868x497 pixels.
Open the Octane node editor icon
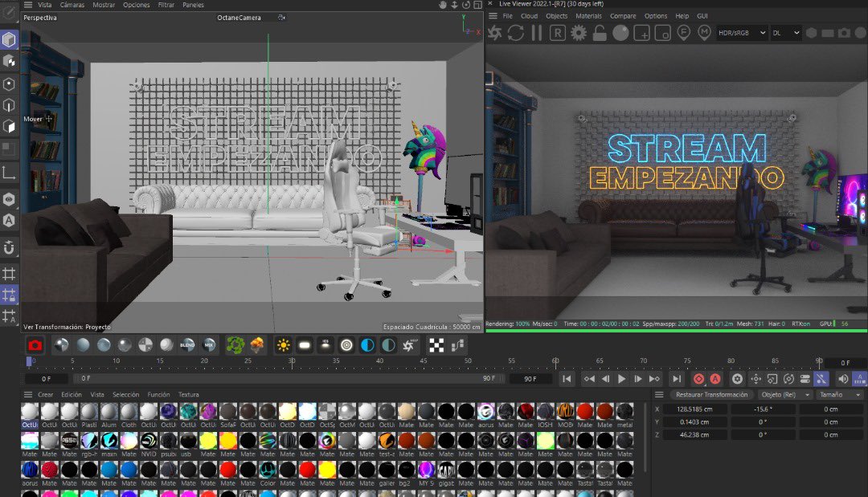coord(457,345)
